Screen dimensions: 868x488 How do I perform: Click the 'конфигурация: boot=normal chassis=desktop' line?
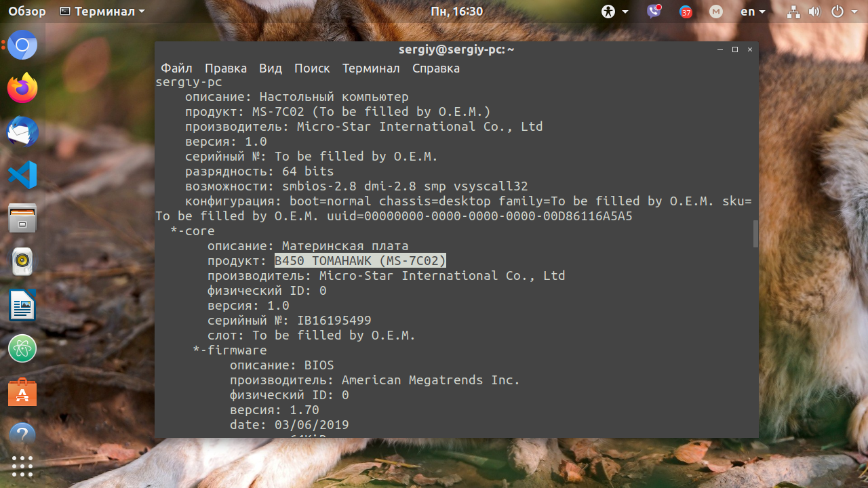pyautogui.click(x=469, y=201)
